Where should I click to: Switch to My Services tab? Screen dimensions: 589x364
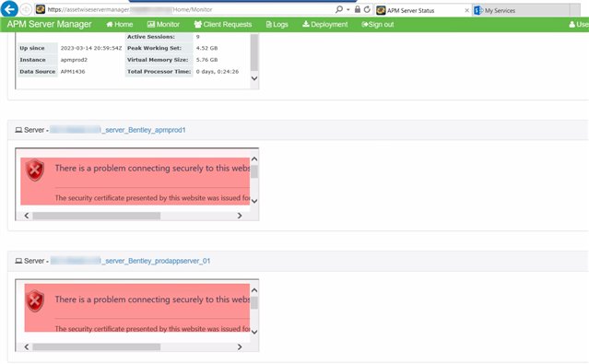522,10
